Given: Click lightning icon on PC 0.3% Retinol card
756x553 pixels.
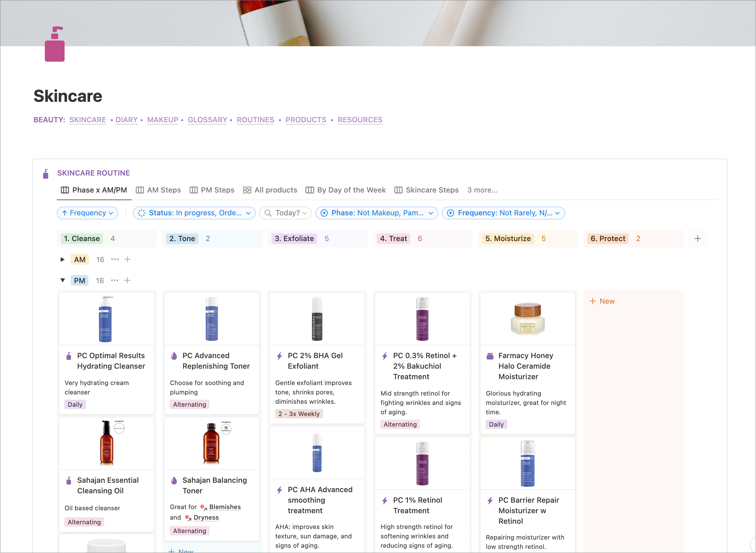Looking at the screenshot, I should pos(385,356).
